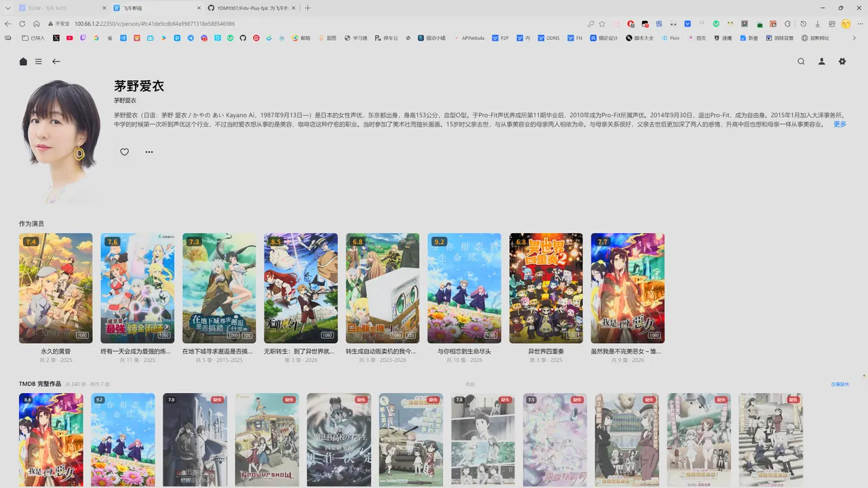868x488 pixels.
Task: Go to the browser home page icon
Action: tap(37, 24)
